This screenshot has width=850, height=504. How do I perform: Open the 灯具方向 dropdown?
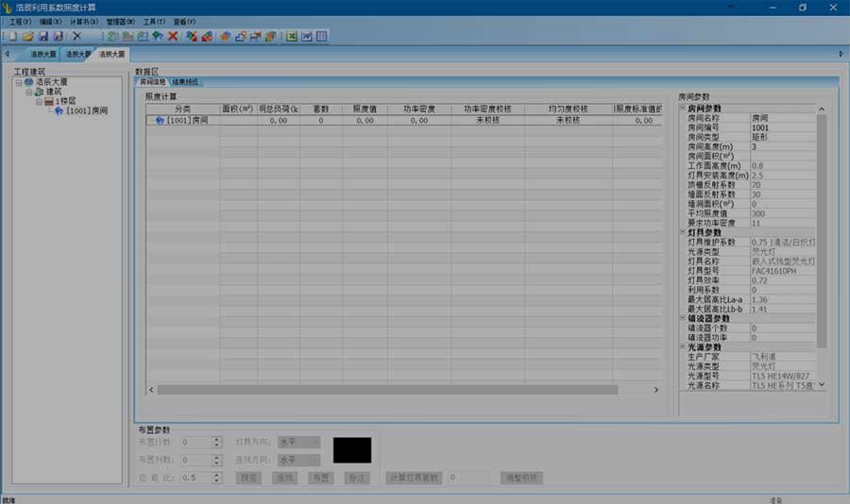tap(299, 443)
